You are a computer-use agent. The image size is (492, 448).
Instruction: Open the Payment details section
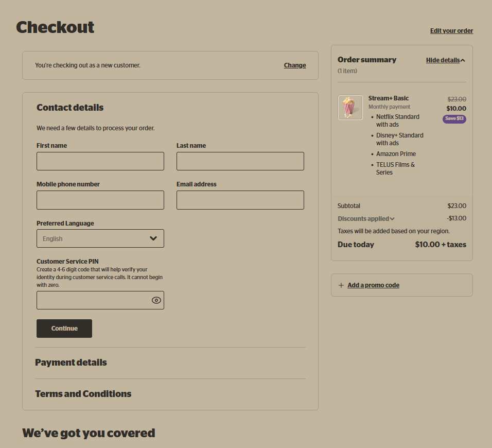point(71,363)
